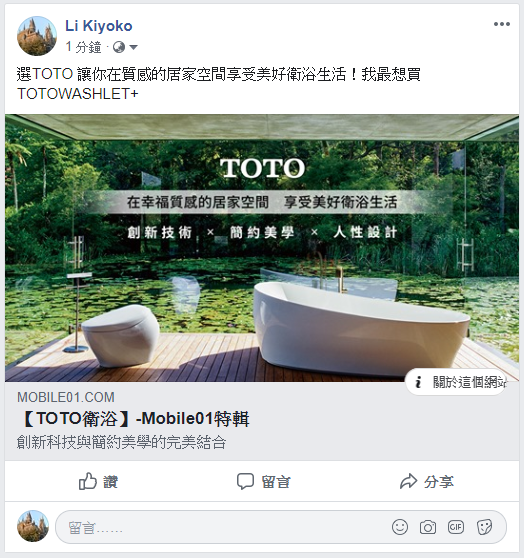
Task: Click Li Kiyoko's profile picture at post top
Action: coord(37,36)
